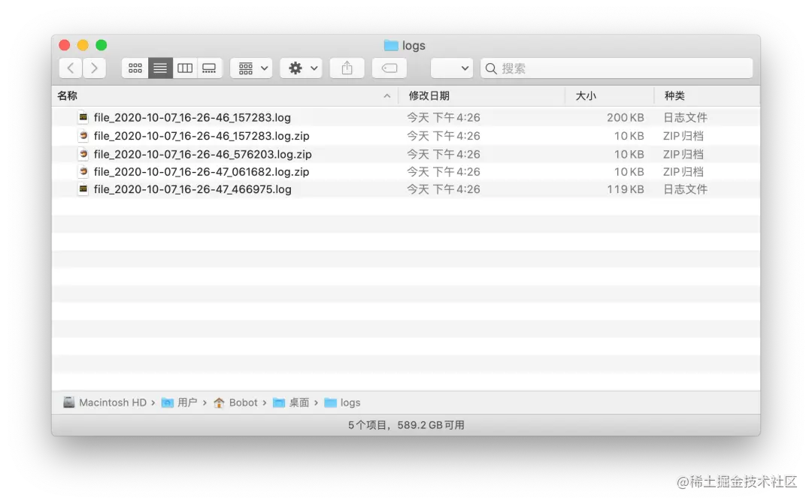
Task: Switch to gallery view
Action: pos(209,68)
